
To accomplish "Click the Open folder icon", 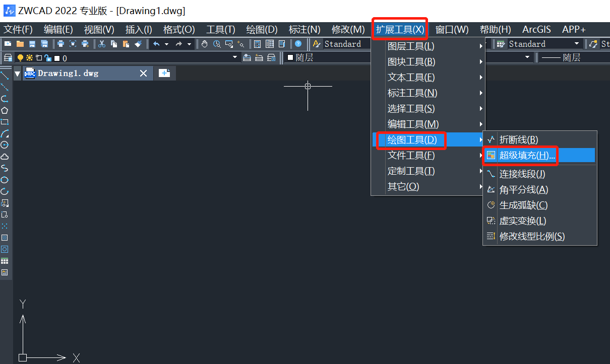I will click(x=20, y=44).
